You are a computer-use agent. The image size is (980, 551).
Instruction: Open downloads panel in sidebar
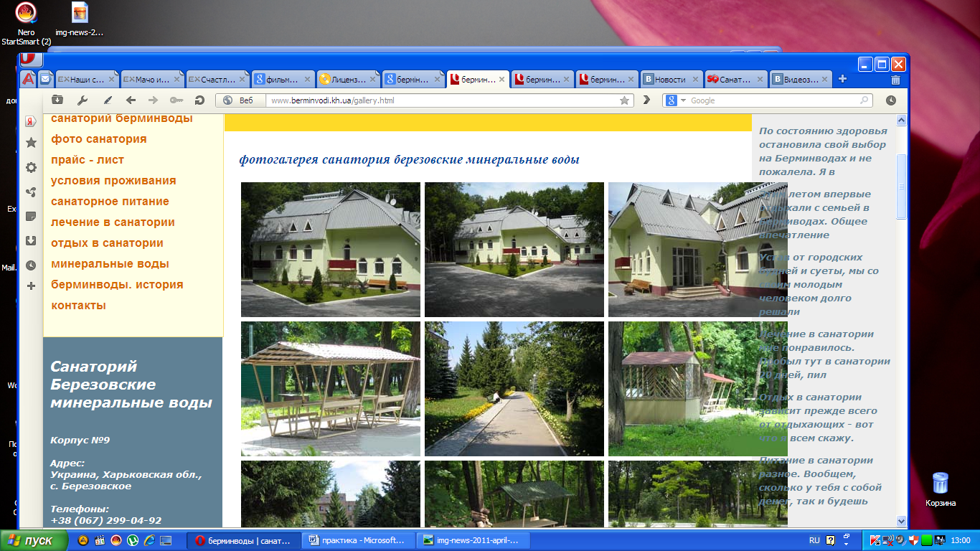(x=31, y=240)
